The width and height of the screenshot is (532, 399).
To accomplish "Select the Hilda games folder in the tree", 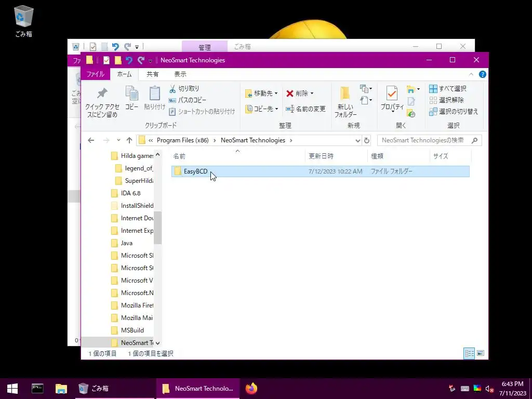I will (x=132, y=156).
